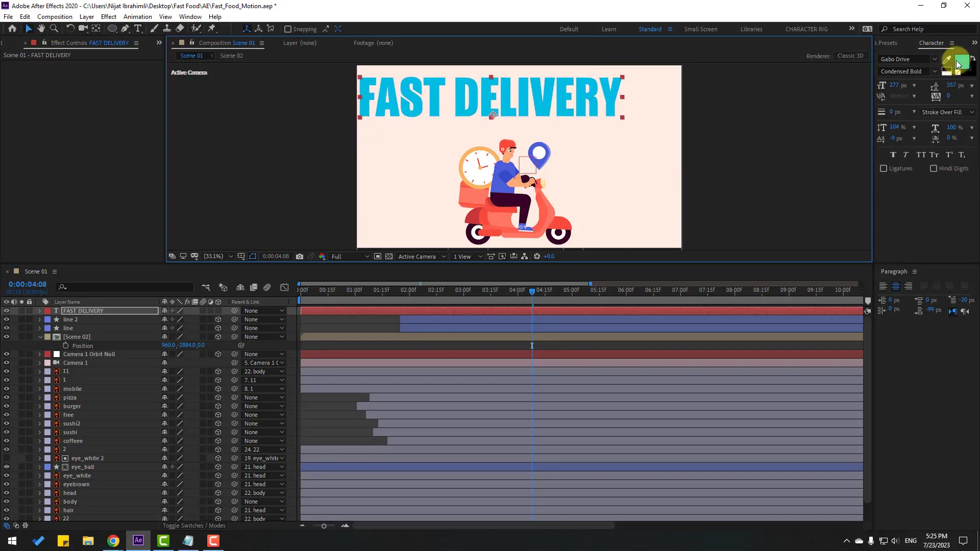Switch to the Scene 02 tab

pyautogui.click(x=232, y=55)
